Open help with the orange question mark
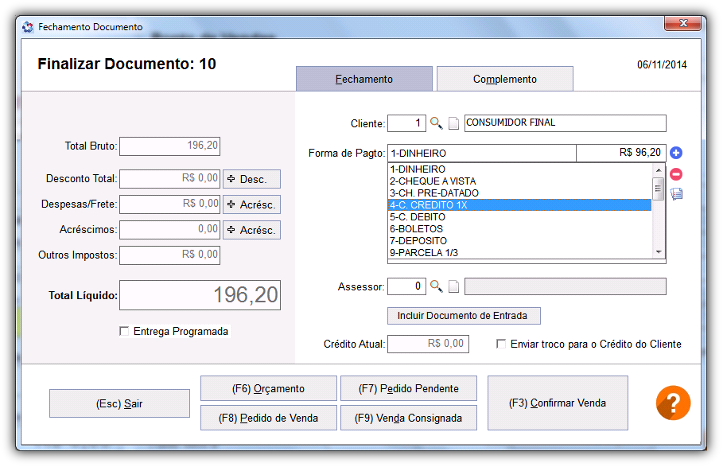 point(673,403)
